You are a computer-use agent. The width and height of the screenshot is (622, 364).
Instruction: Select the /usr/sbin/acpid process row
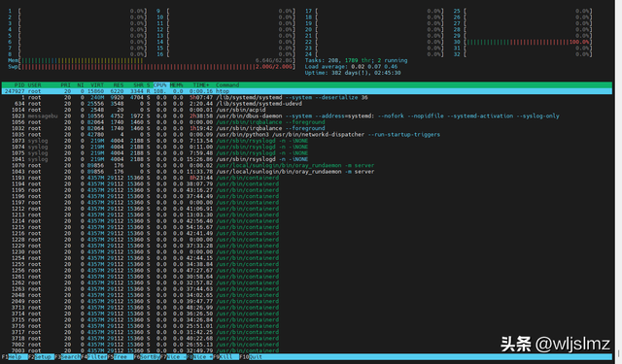pos(307,110)
